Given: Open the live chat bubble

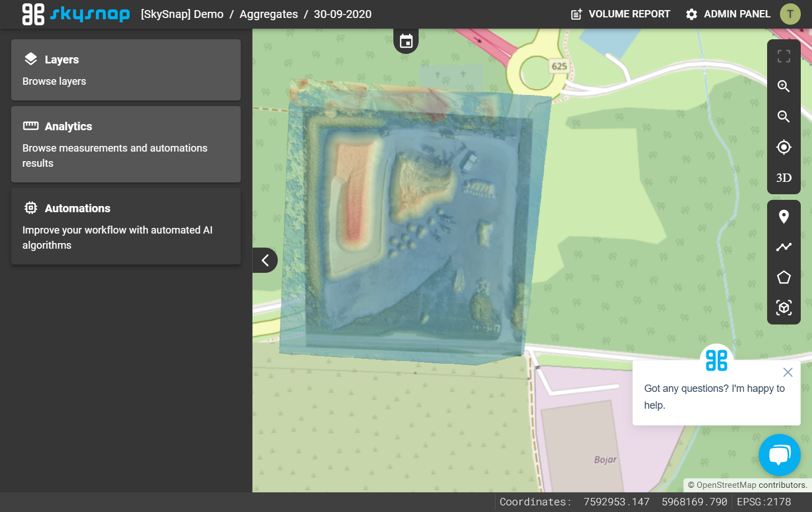Looking at the screenshot, I should [779, 455].
